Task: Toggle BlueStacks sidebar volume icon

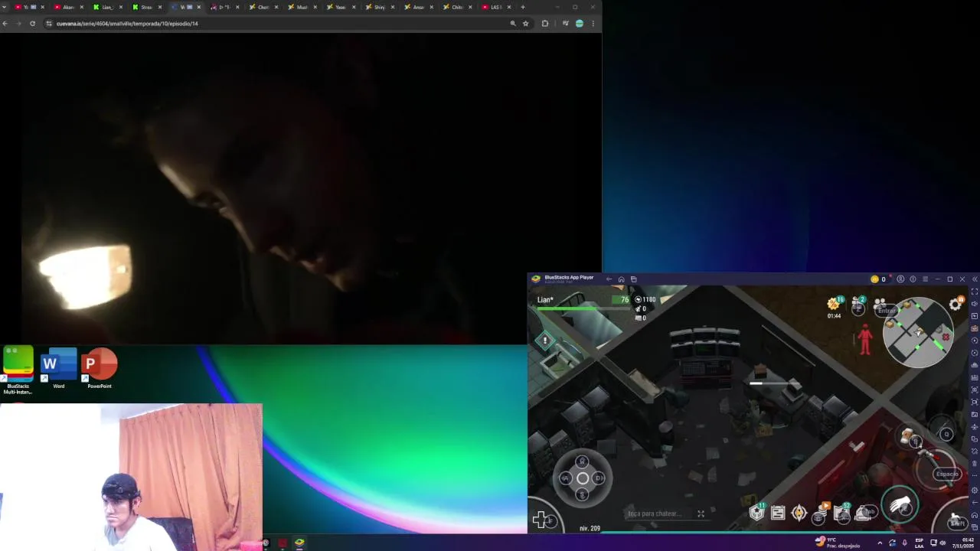Action: click(x=975, y=304)
